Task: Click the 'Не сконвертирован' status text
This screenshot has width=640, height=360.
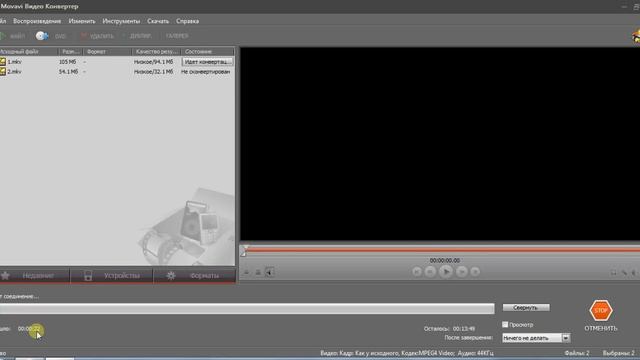Action: [x=206, y=71]
